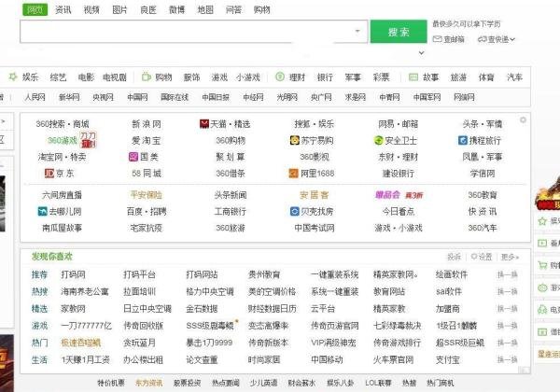Select the 网页 search tab
Screen dimensions: 560x392
35,9
